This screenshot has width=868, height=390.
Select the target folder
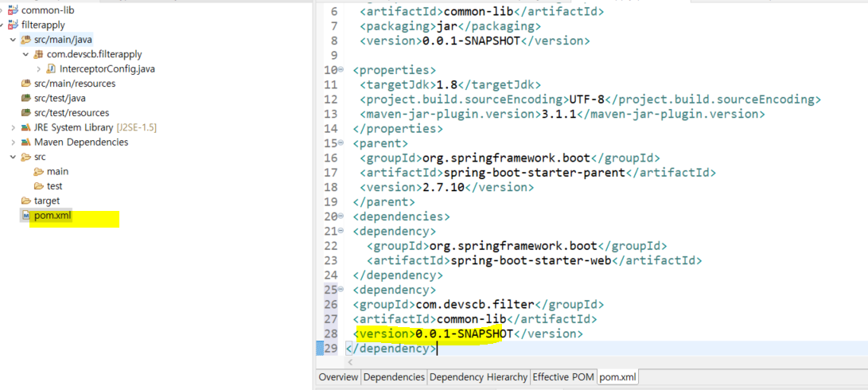point(47,200)
